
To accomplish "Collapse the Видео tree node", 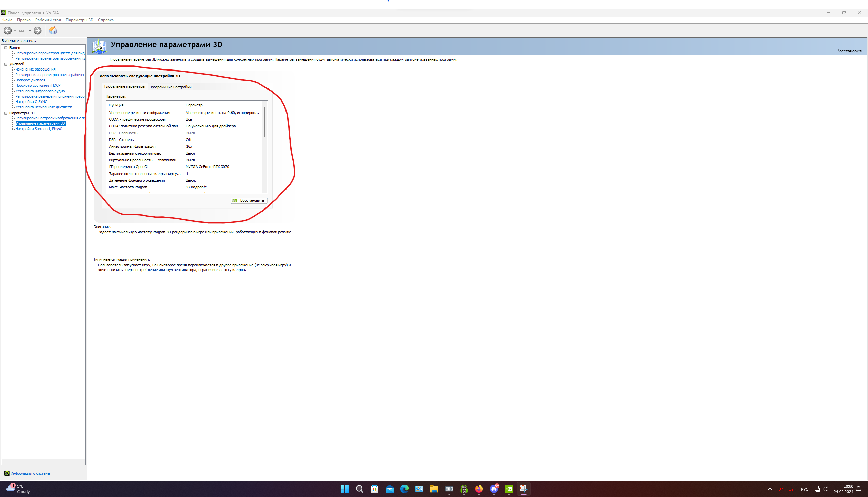I will point(6,48).
